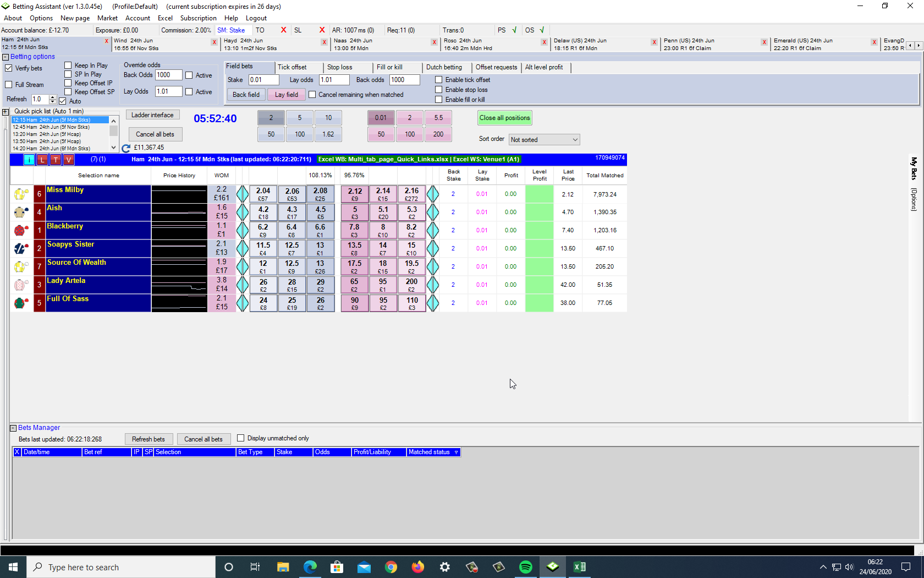This screenshot has height=578, width=924.
Task: Collapse the Betting options section
Action: (5, 57)
